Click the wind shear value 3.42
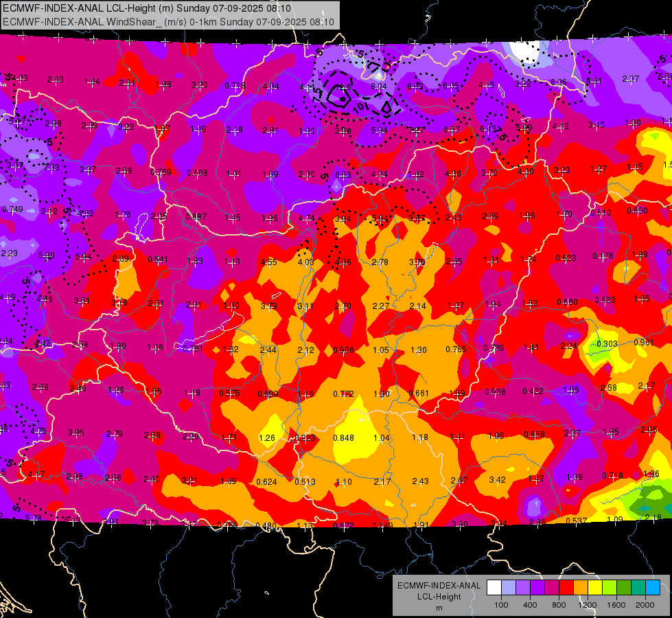 [498, 479]
